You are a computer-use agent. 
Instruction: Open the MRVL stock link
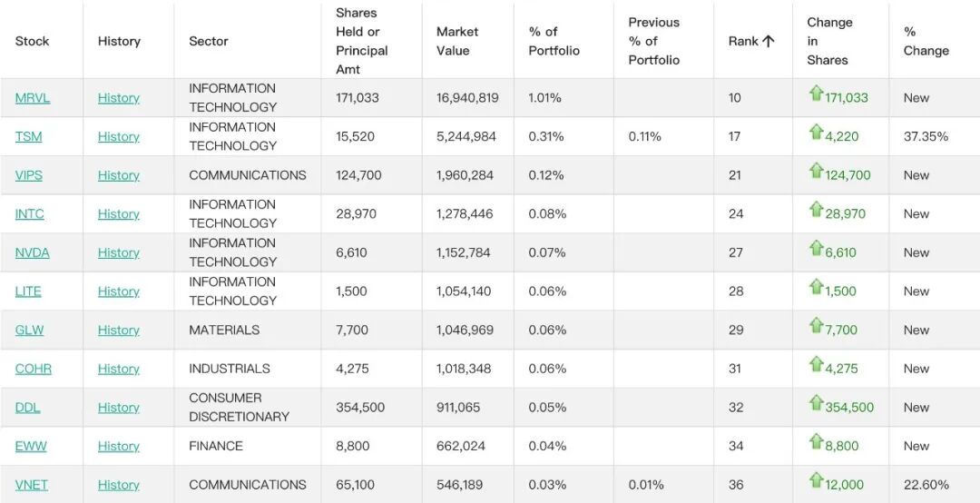coord(33,98)
